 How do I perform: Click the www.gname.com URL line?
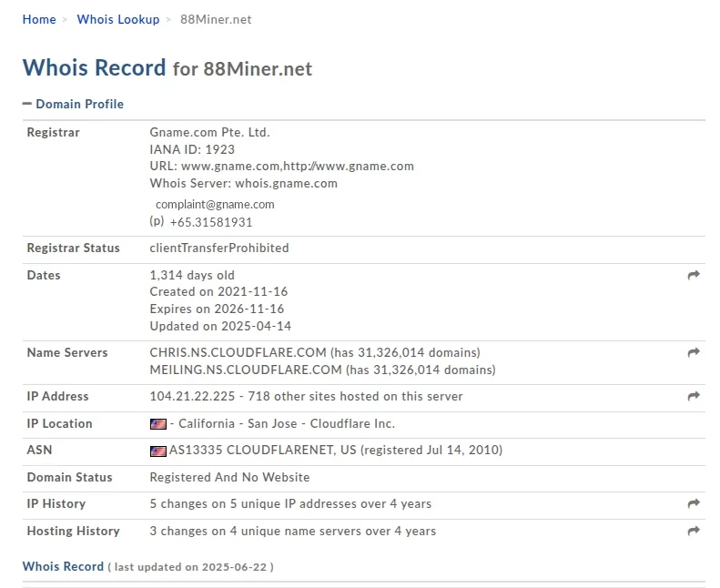282,167
